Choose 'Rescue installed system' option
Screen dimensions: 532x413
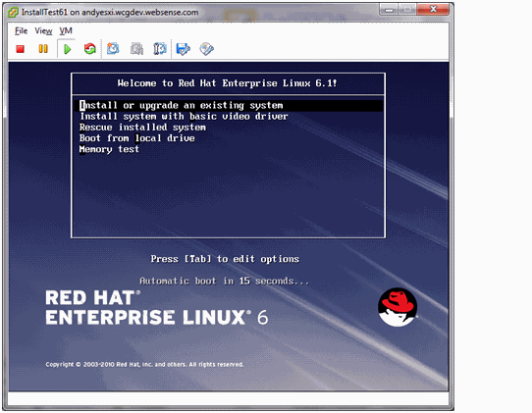(x=142, y=128)
